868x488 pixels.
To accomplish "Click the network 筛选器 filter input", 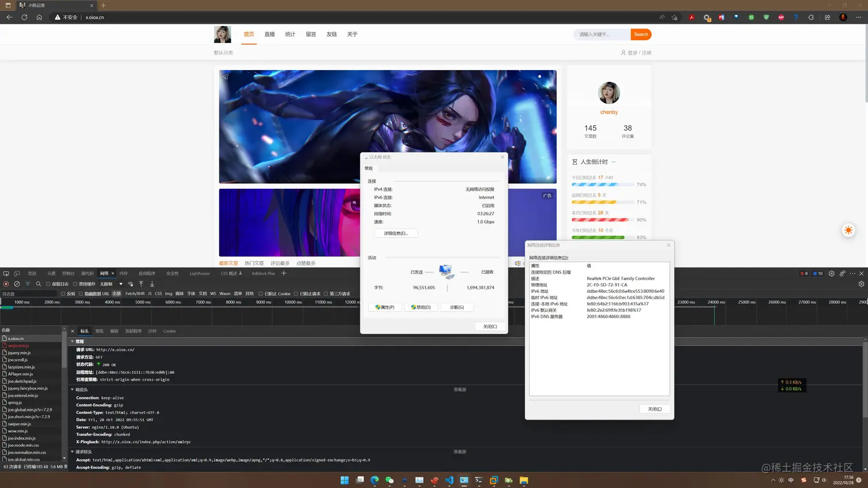I will point(29,293).
